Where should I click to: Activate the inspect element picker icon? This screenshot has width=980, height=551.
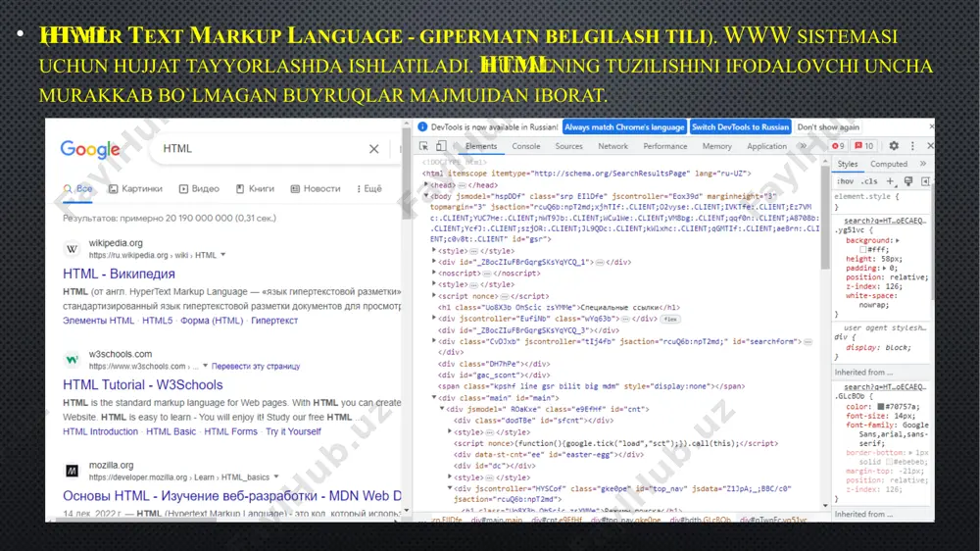pyautogui.click(x=423, y=146)
